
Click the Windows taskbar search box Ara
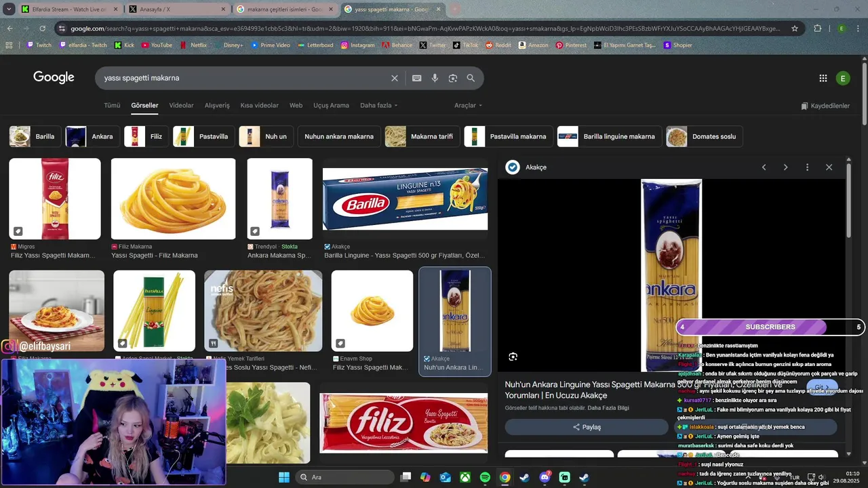(344, 477)
